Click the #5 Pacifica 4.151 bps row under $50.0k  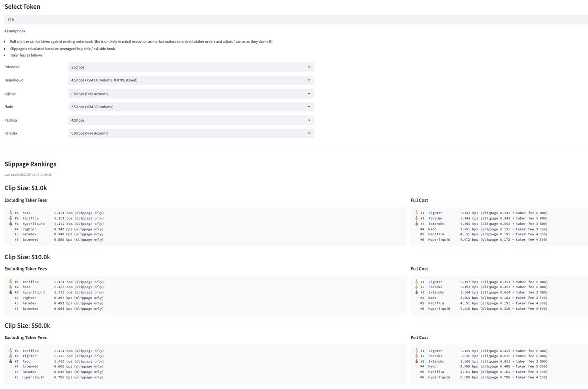point(484,372)
